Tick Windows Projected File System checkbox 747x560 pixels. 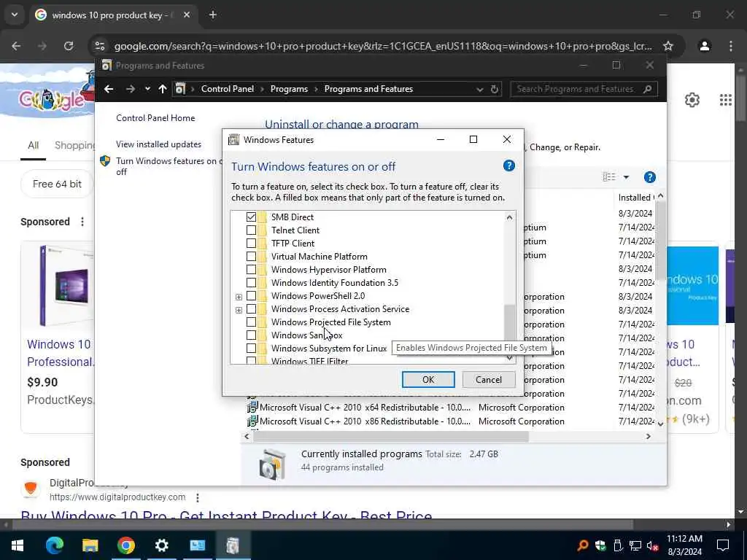(251, 322)
